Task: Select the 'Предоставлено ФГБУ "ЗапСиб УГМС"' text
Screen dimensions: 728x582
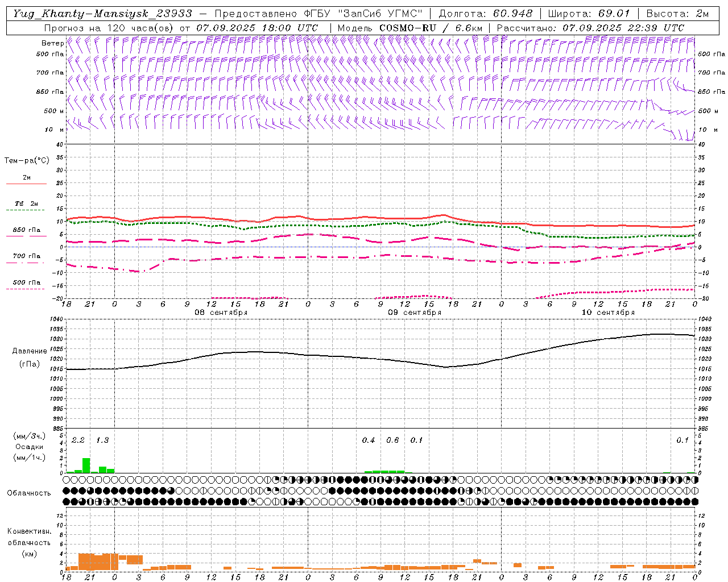Action: coord(319,14)
